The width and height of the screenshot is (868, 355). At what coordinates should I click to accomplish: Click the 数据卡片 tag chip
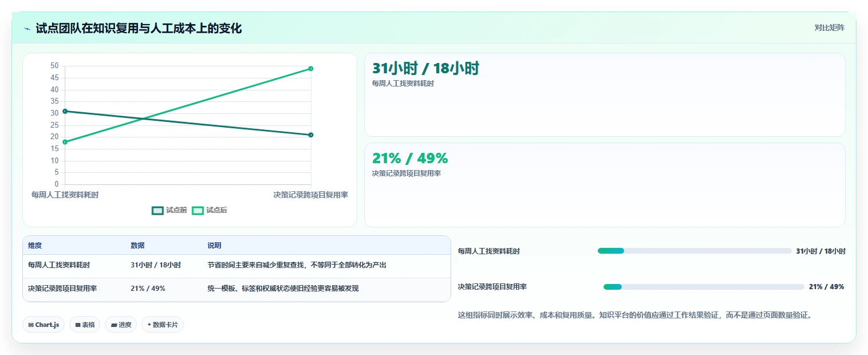click(x=163, y=325)
